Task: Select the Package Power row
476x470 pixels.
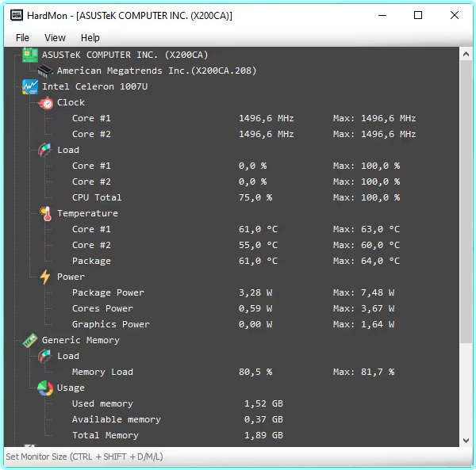Action: [x=233, y=292]
